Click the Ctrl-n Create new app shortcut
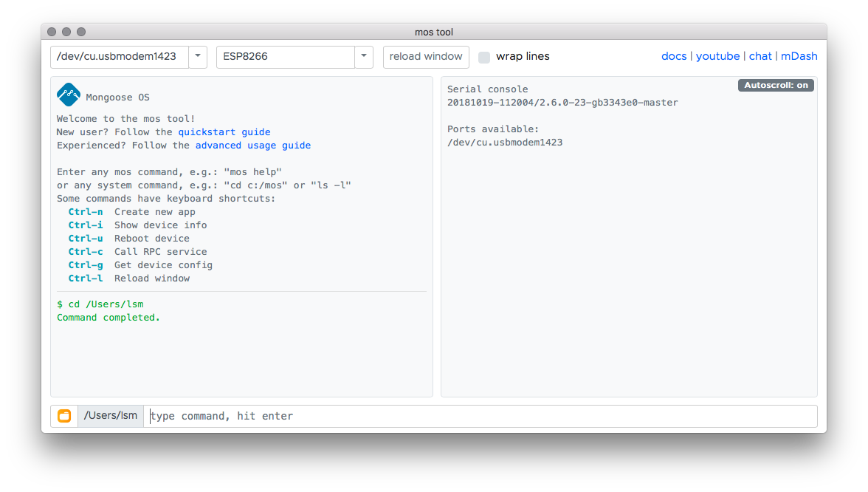Viewport: 868px width, 492px height. click(131, 211)
